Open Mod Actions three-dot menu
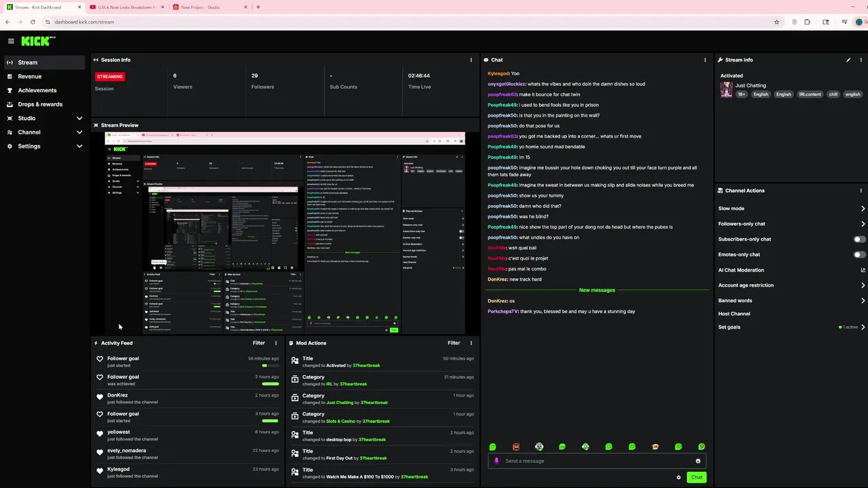This screenshot has width=868, height=488. pos(471,343)
